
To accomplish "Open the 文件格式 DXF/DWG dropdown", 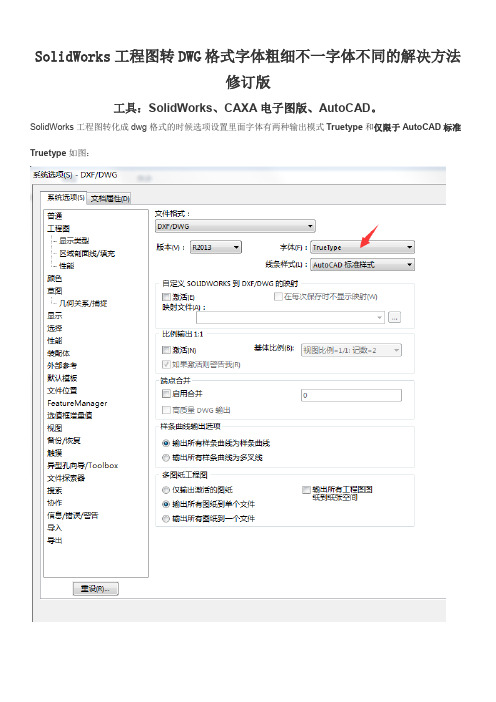I will pos(235,226).
